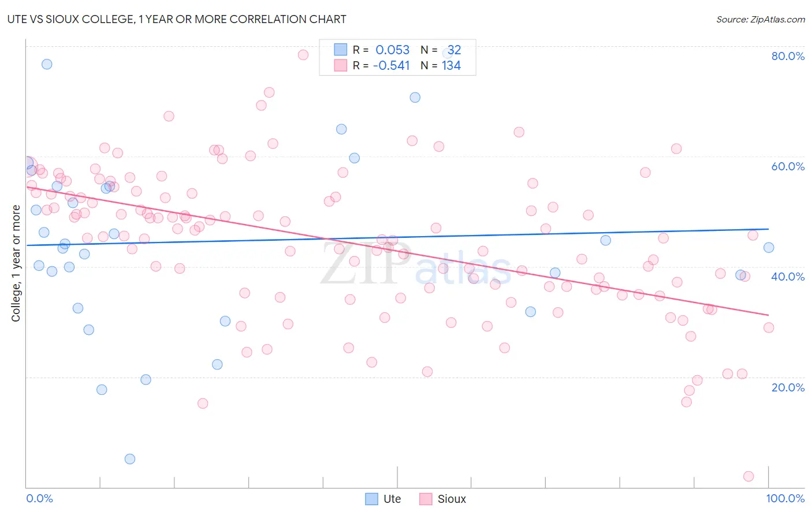This screenshot has width=812, height=515.
Task: Click the 20.0% y-axis label
Action: (x=788, y=387)
